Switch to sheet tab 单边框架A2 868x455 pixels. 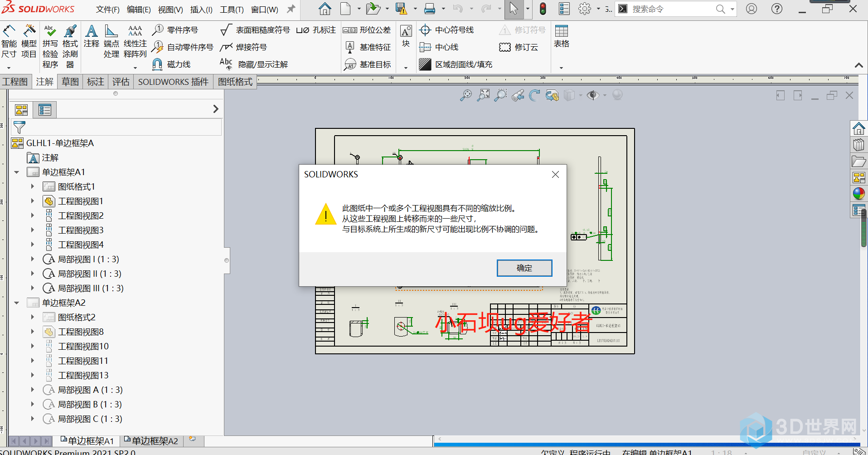pyautogui.click(x=152, y=440)
